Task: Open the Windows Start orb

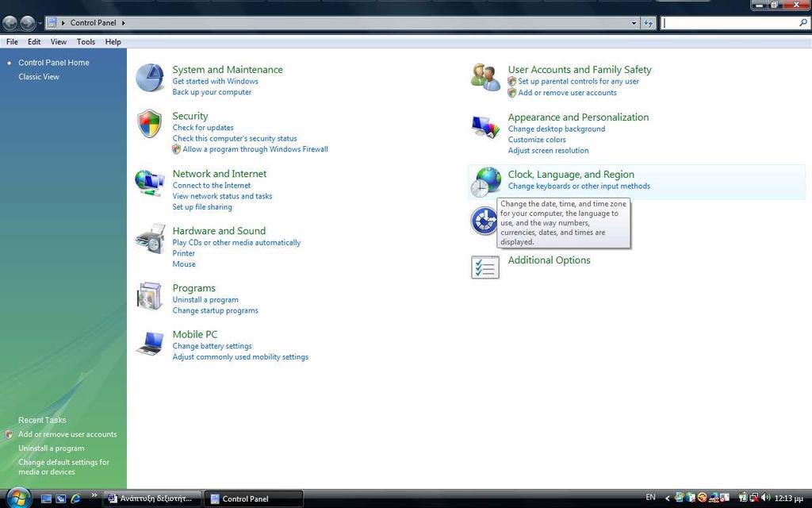Action: click(18, 498)
